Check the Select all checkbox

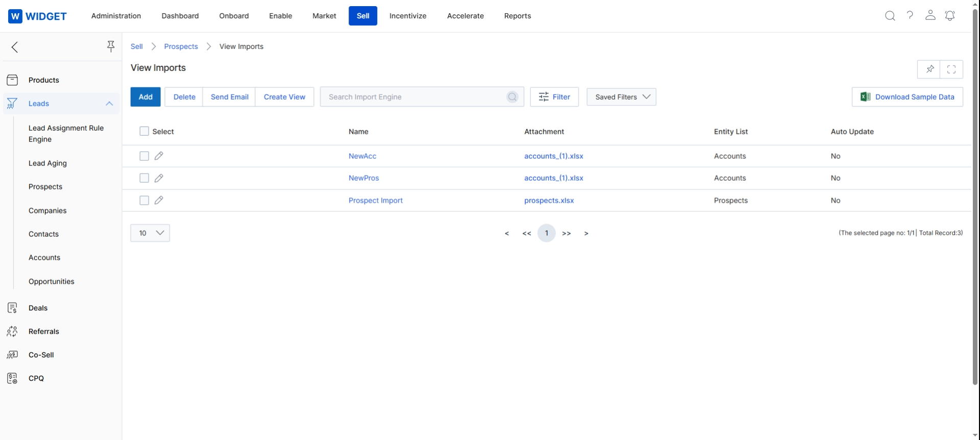point(144,131)
